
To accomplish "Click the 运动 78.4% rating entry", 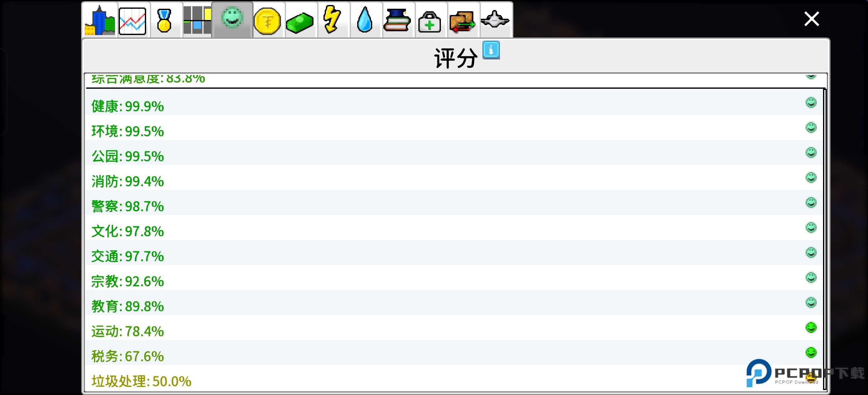I will [128, 331].
